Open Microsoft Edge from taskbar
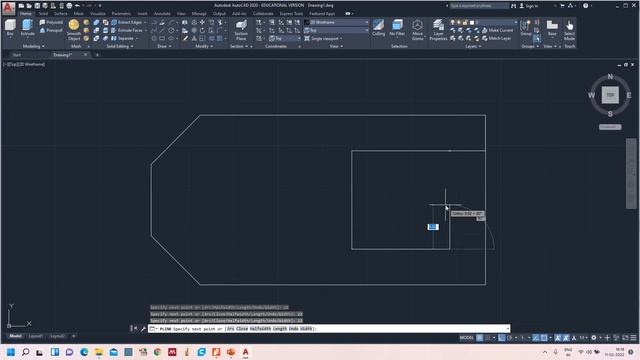The height and width of the screenshot is (360, 640). [84, 352]
